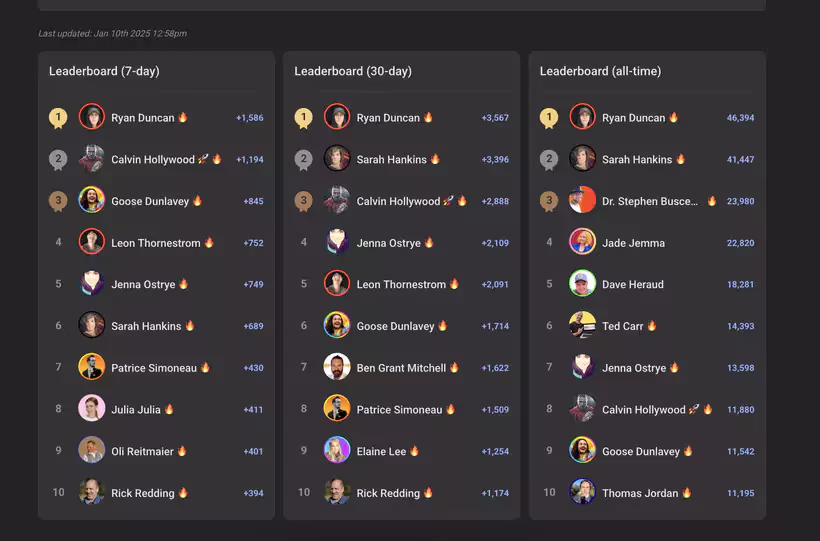Click the rocket icon beside Calvin Hollywood in all-time
This screenshot has width=820, height=541.
[693, 409]
